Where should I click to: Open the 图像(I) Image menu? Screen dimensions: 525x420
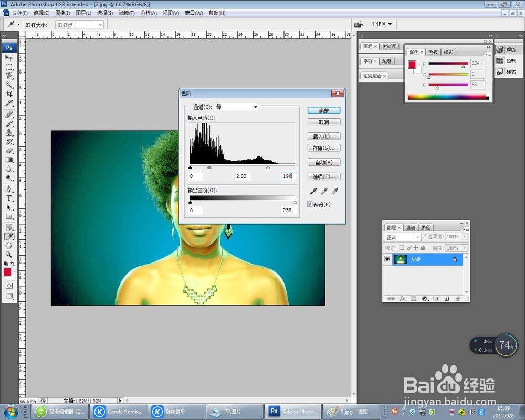[x=62, y=13]
